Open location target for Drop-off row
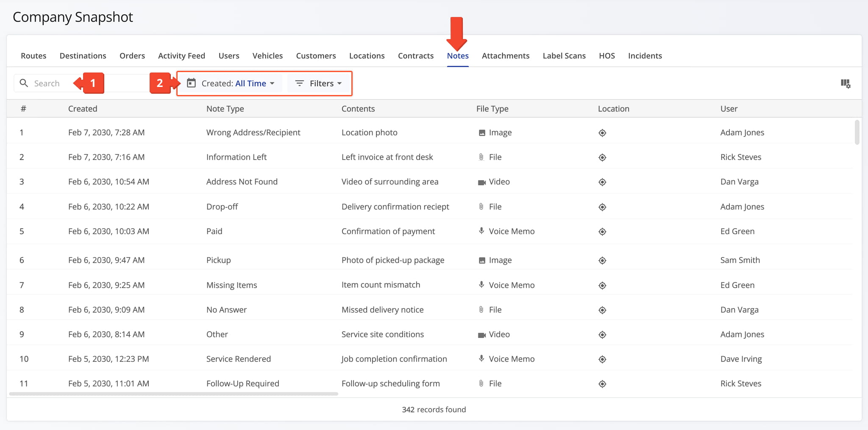This screenshot has height=430, width=868. pos(602,207)
